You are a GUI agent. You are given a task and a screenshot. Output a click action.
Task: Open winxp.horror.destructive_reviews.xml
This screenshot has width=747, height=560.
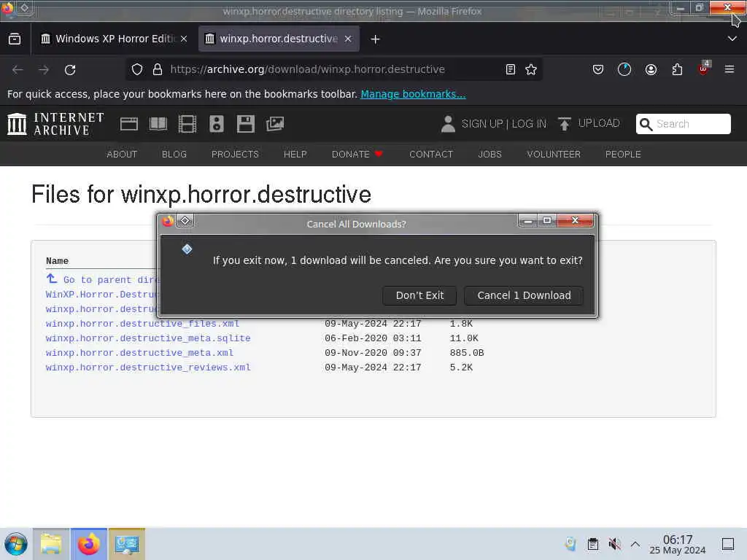[148, 367]
